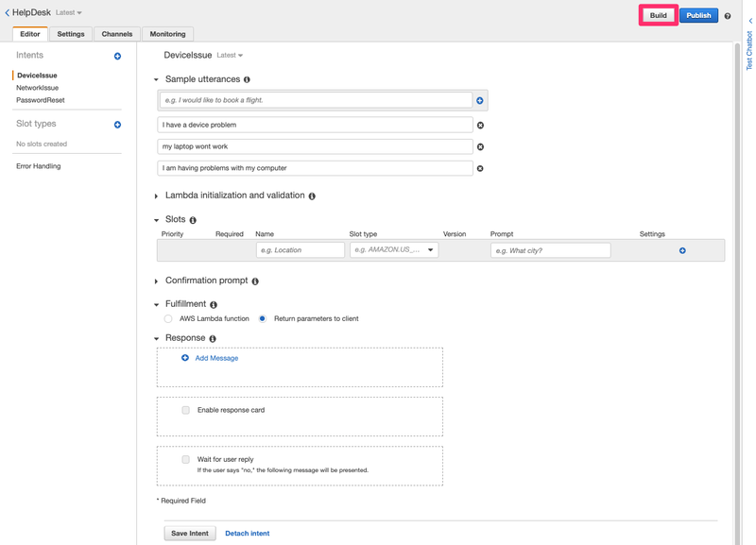Switch to the Editor tab
The image size is (756, 545).
[x=30, y=34]
